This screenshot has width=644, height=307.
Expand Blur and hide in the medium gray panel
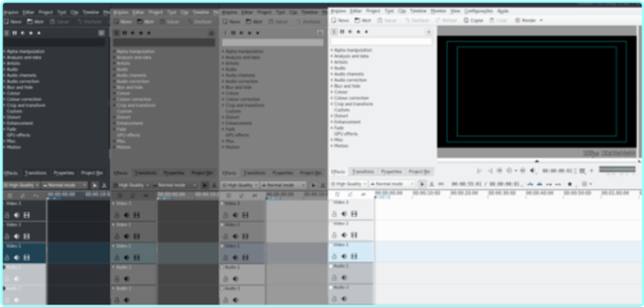223,87
